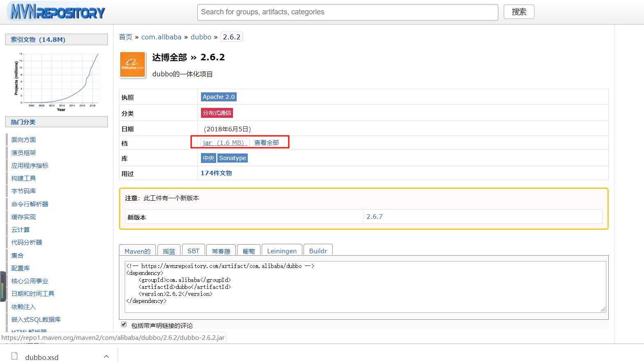Switch to the Maven的 tab

(x=137, y=250)
